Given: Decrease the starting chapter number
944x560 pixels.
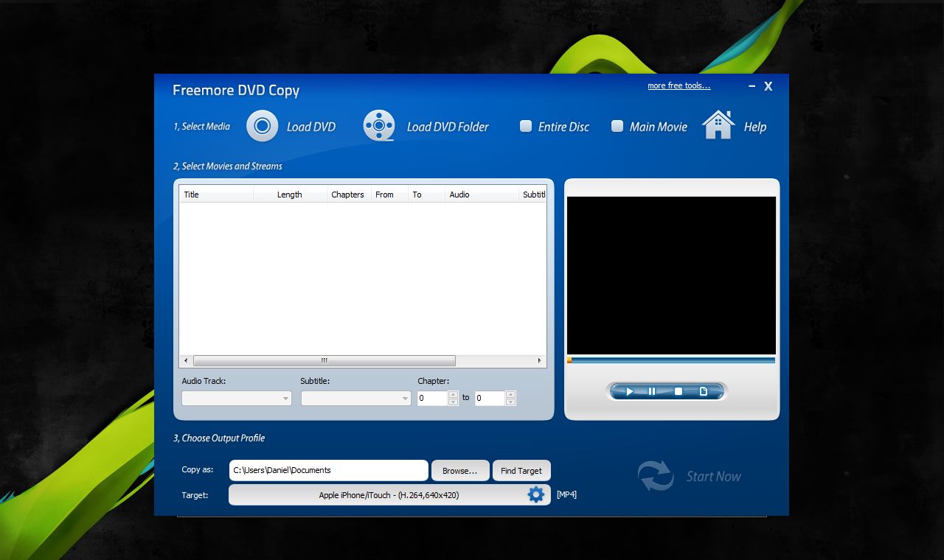Looking at the screenshot, I should click(454, 402).
